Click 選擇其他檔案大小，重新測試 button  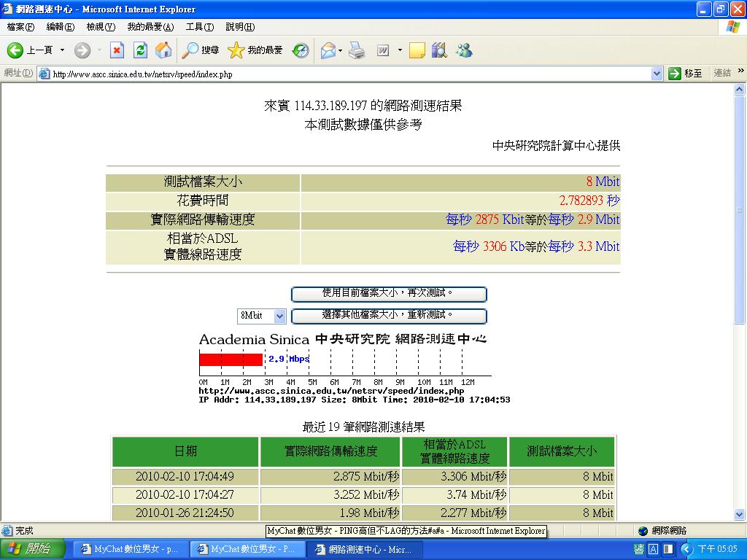click(388, 316)
